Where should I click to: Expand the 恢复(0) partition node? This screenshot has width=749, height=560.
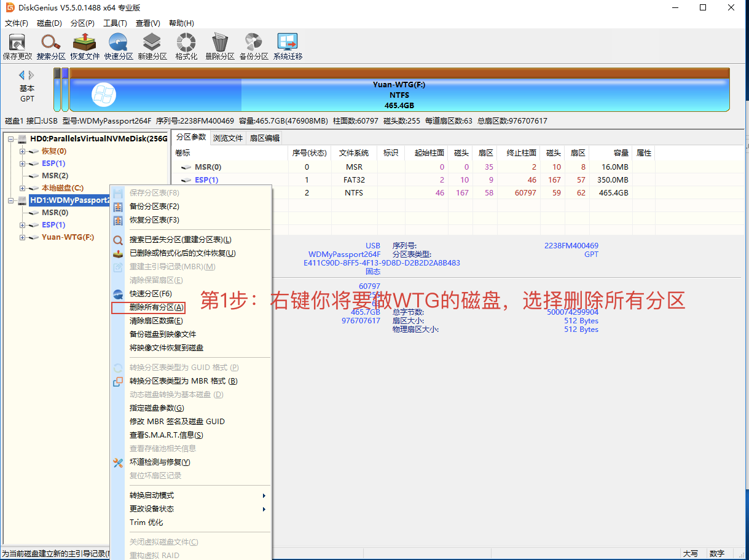tap(23, 151)
